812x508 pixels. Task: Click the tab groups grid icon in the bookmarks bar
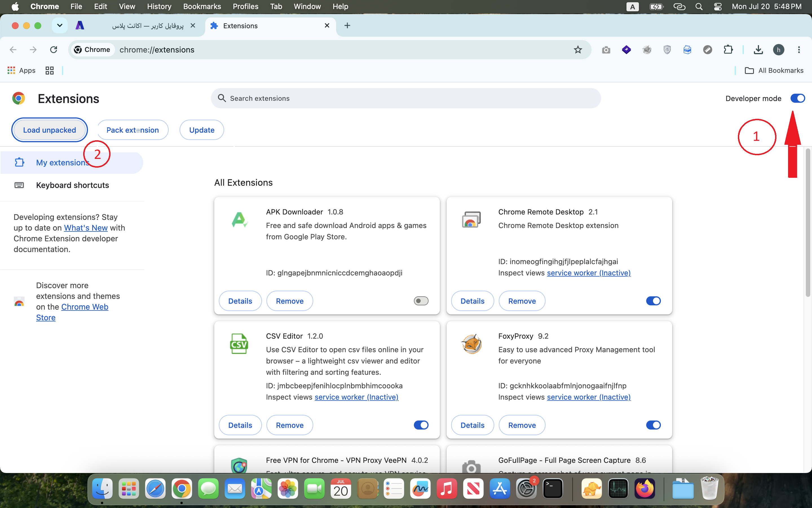tap(50, 71)
